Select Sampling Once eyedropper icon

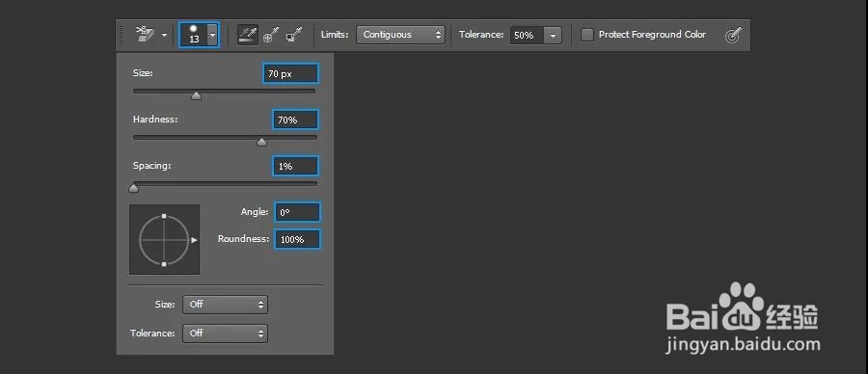click(x=270, y=35)
